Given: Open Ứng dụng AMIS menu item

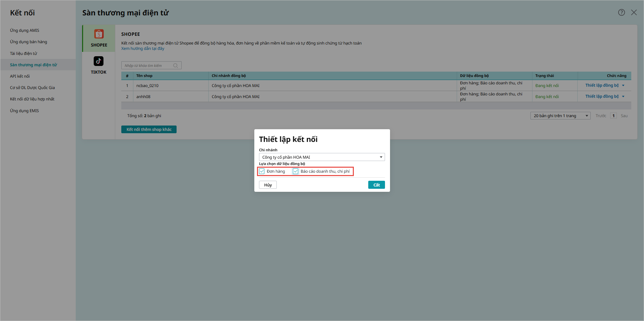Looking at the screenshot, I should 24,30.
